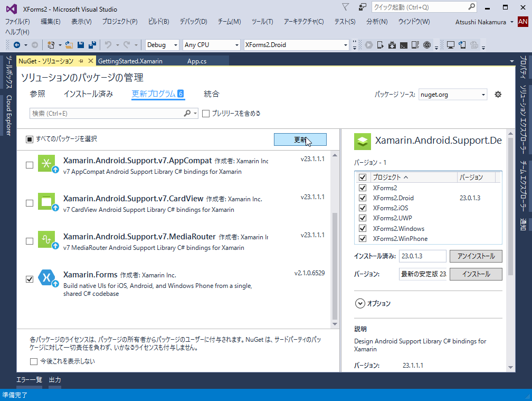
Task: Click the round globe toolbar icon
Action: (x=427, y=45)
